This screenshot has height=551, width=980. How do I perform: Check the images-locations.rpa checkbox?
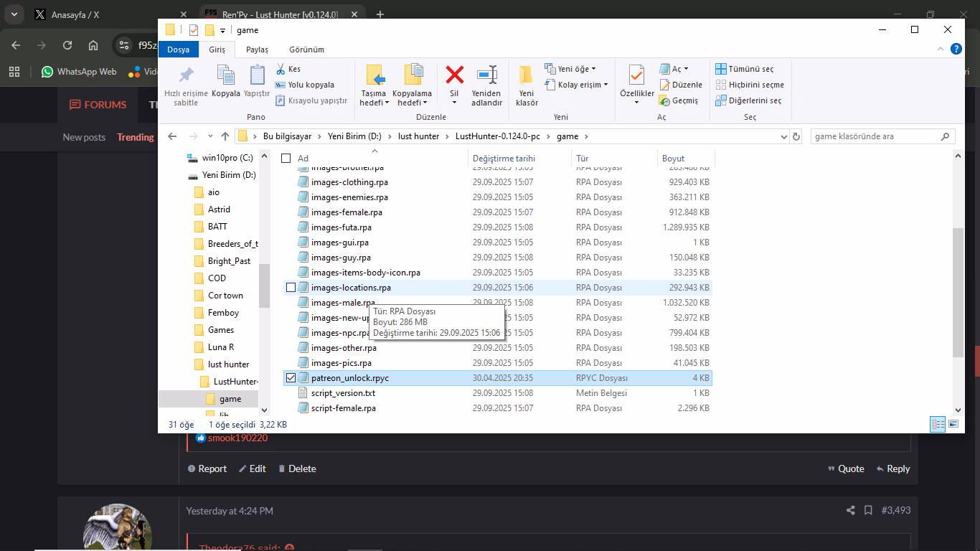[291, 288]
